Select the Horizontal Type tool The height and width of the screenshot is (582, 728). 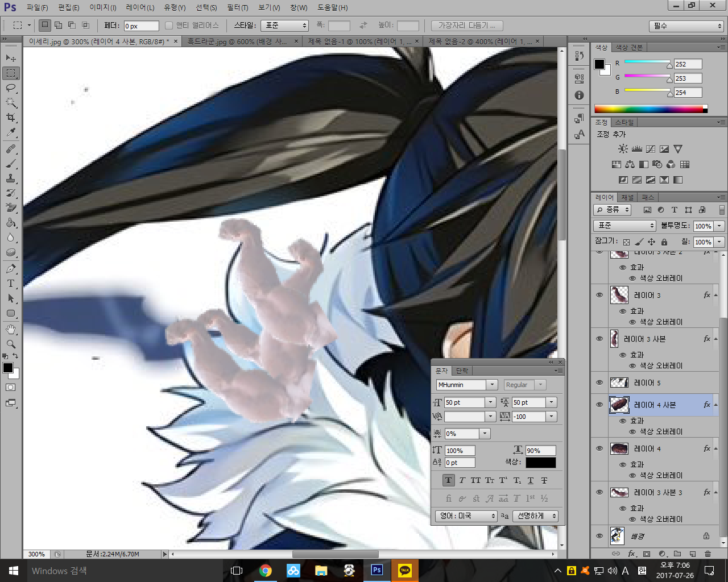click(11, 284)
